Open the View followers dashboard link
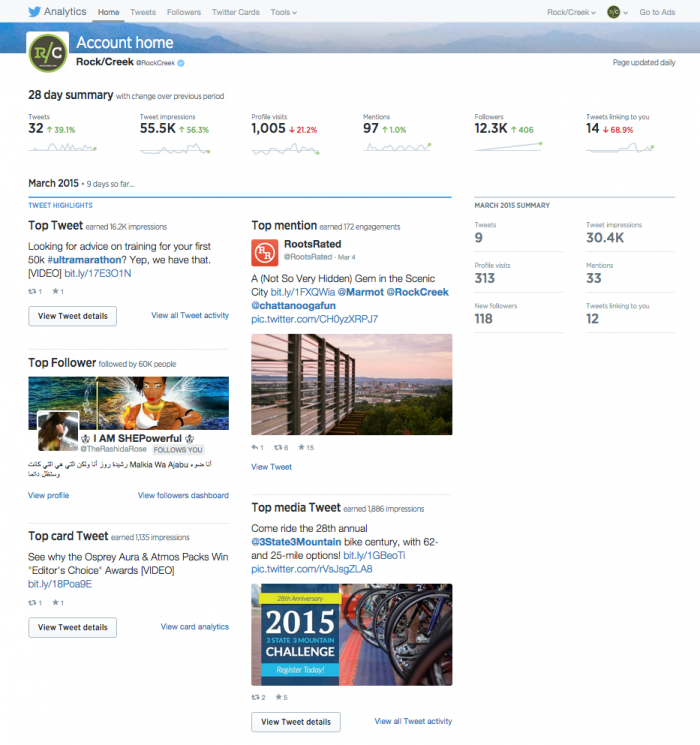Image resolution: width=700 pixels, height=745 pixels. [x=183, y=495]
